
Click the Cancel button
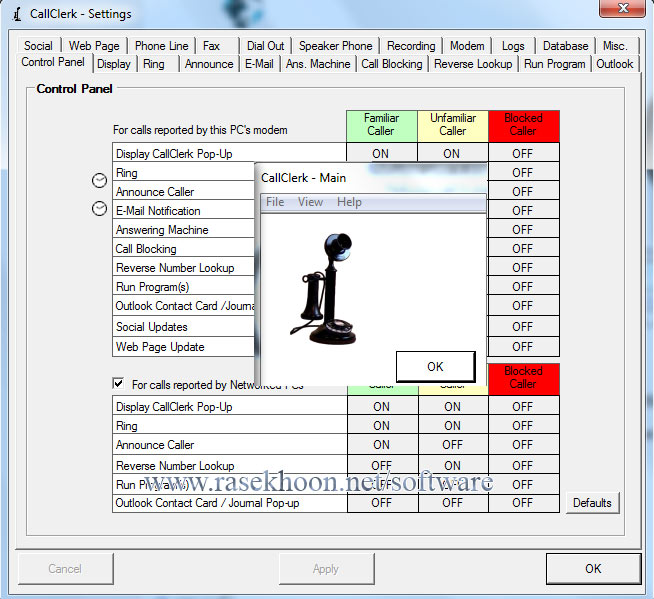[x=65, y=569]
